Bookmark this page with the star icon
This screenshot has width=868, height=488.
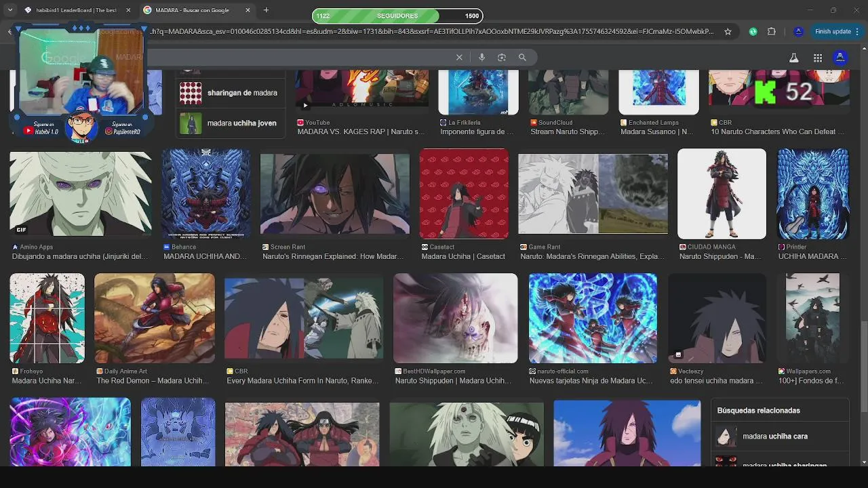pos(728,31)
